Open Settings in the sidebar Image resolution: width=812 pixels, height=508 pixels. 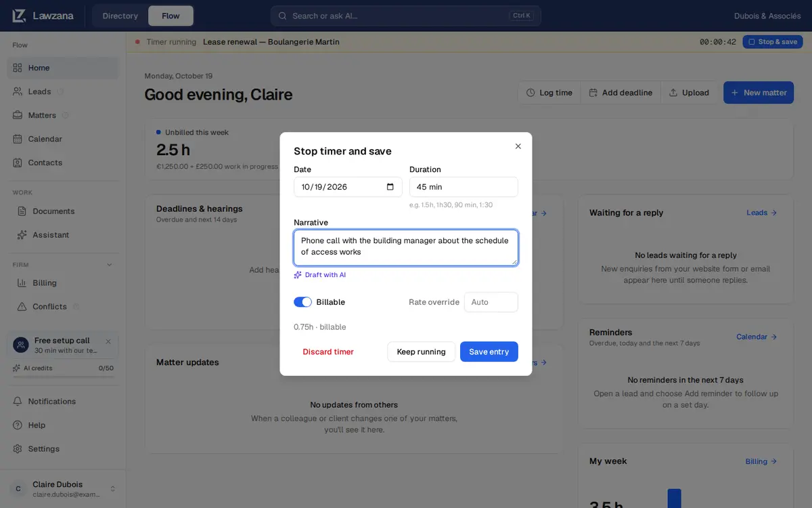coord(63,449)
